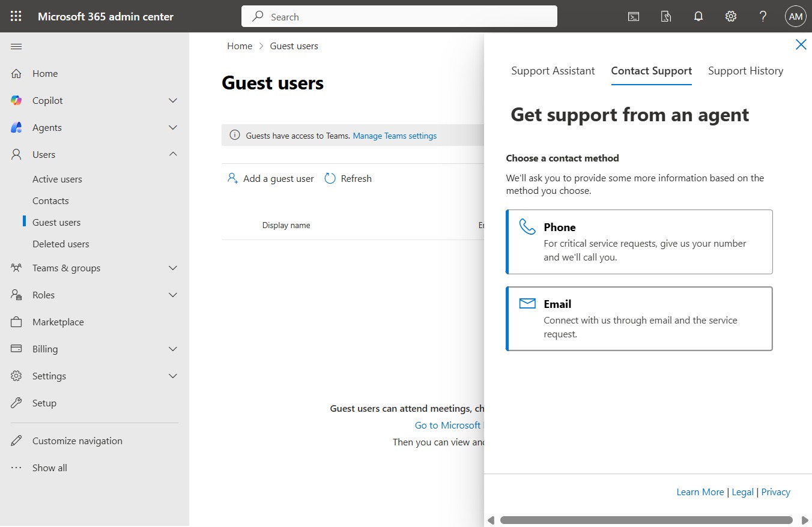This screenshot has height=527, width=812.
Task: Open Manage Teams settings link
Action: point(395,136)
